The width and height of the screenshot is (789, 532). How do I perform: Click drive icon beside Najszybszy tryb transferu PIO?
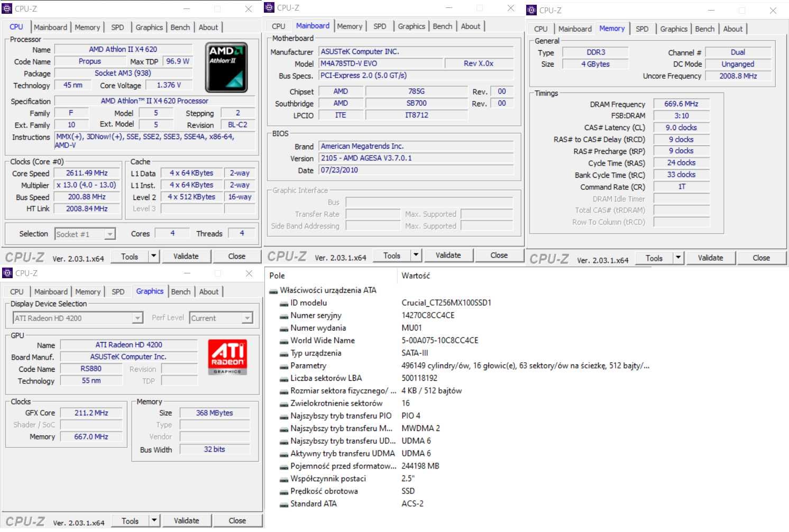[284, 416]
